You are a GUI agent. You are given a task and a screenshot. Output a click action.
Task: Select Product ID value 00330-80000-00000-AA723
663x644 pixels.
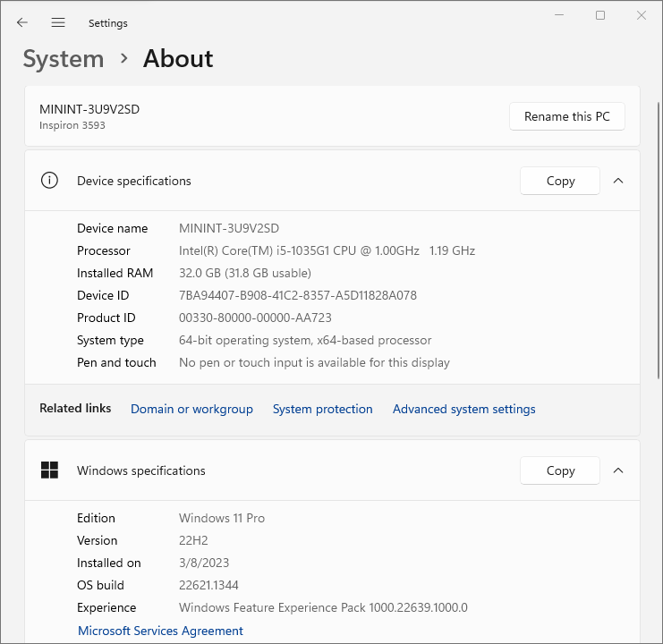tap(255, 318)
